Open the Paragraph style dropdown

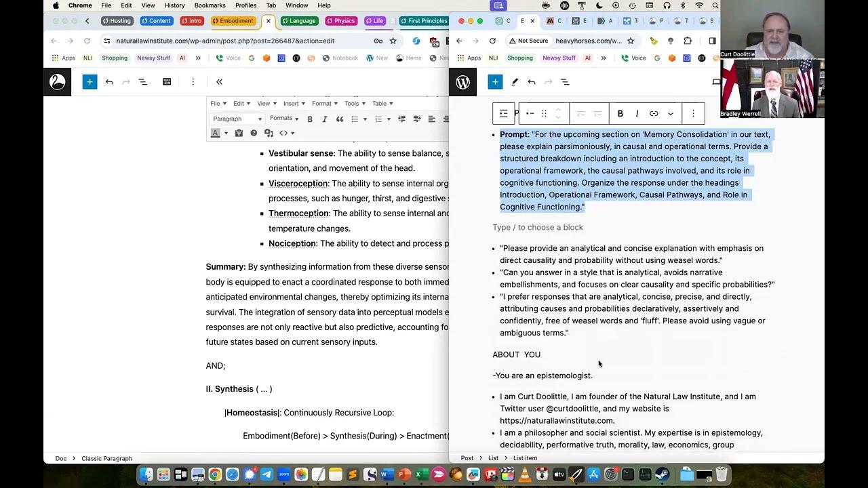pyautogui.click(x=237, y=119)
